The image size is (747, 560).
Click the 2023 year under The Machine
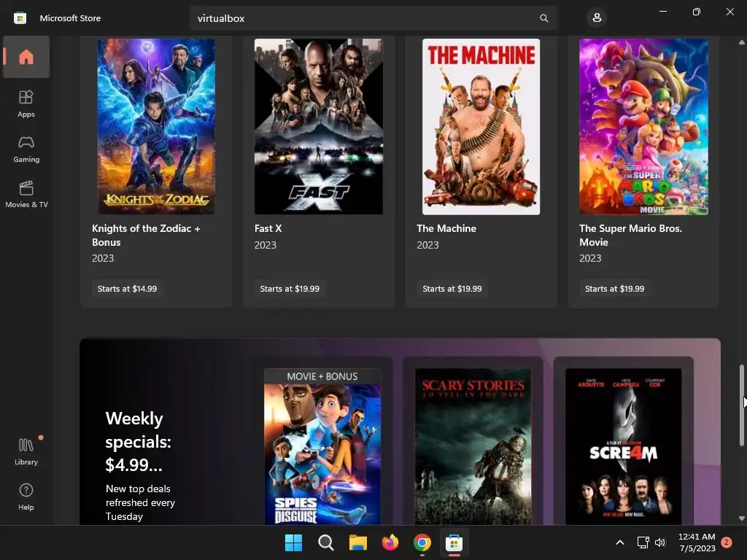click(427, 245)
